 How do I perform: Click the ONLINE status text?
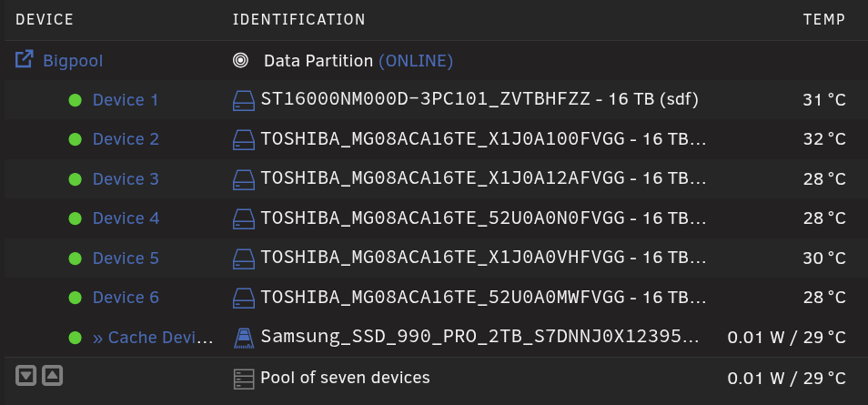pos(416,61)
